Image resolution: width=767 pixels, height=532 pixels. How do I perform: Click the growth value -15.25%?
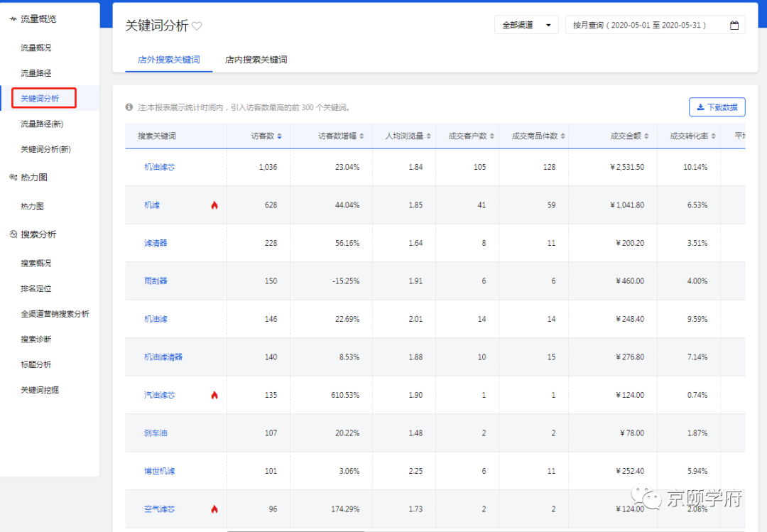coord(346,281)
